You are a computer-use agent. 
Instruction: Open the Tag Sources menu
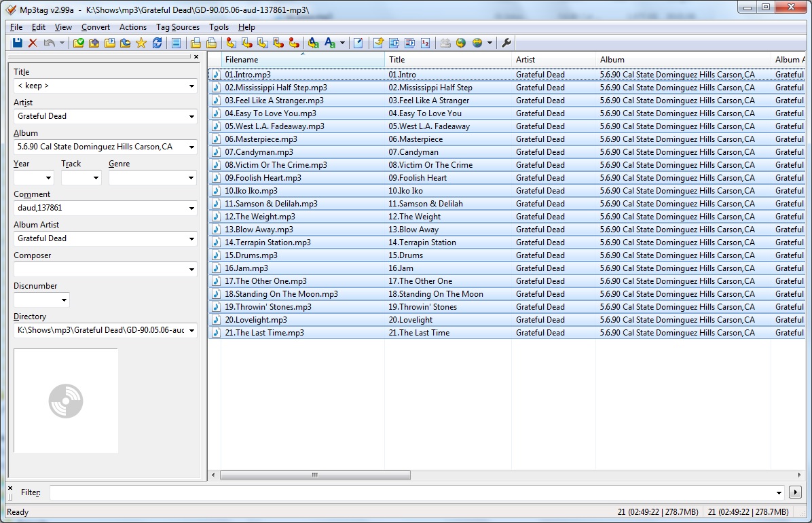coord(178,27)
